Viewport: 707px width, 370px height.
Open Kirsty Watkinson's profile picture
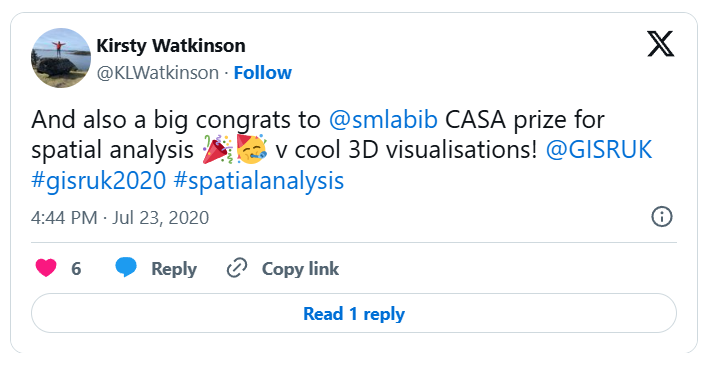click(61, 58)
